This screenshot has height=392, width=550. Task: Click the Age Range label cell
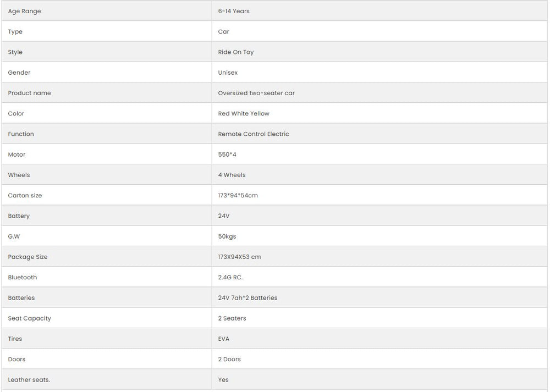coord(24,11)
